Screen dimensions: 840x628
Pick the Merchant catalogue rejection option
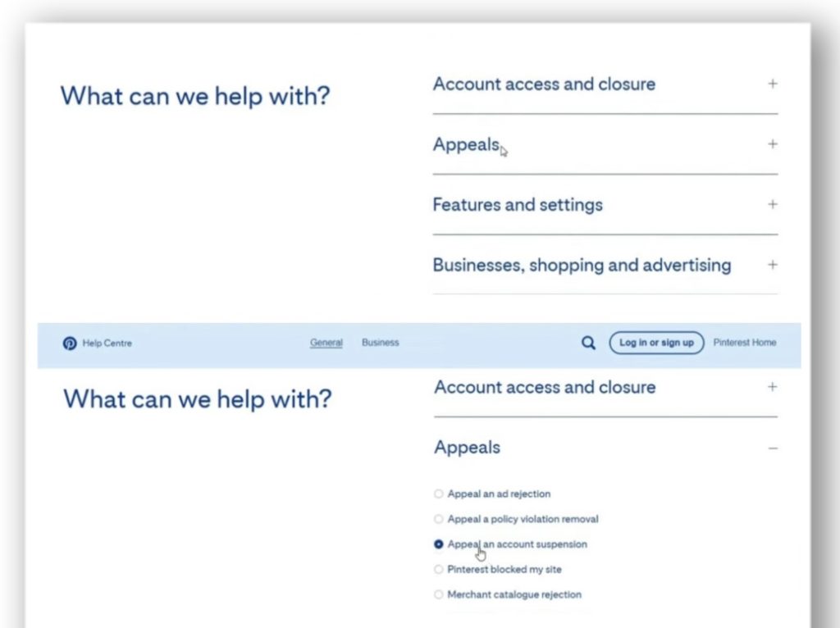(x=439, y=595)
